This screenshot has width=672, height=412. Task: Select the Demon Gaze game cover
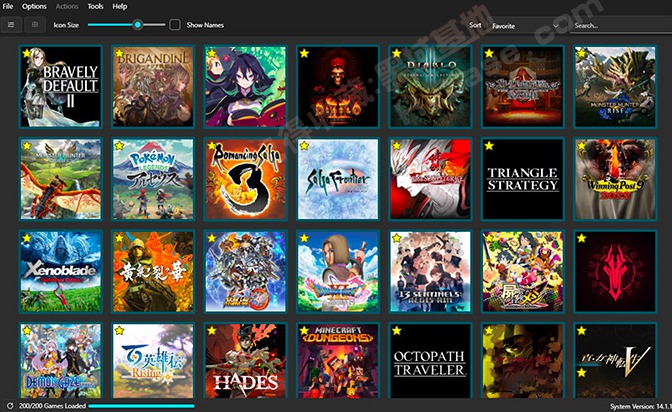coord(60,361)
